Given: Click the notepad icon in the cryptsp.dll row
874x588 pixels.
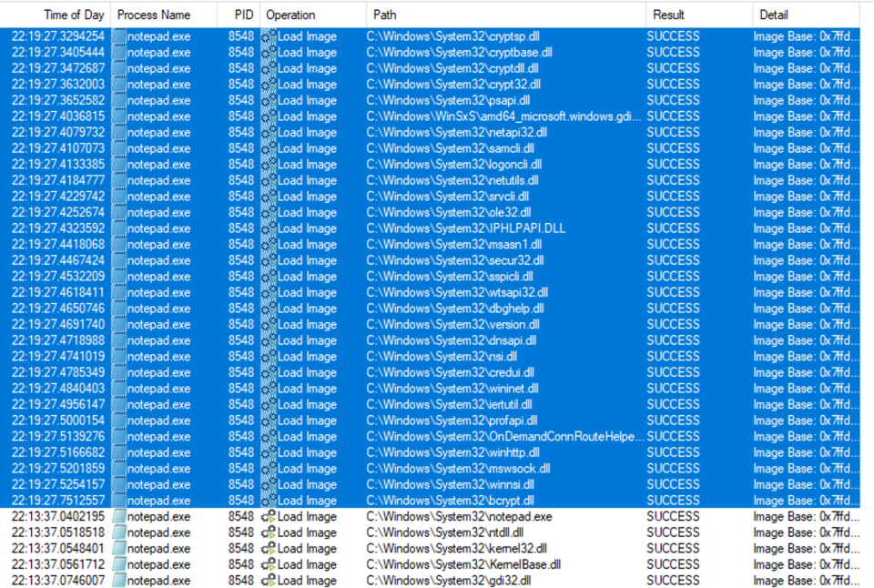Looking at the screenshot, I should click(118, 36).
